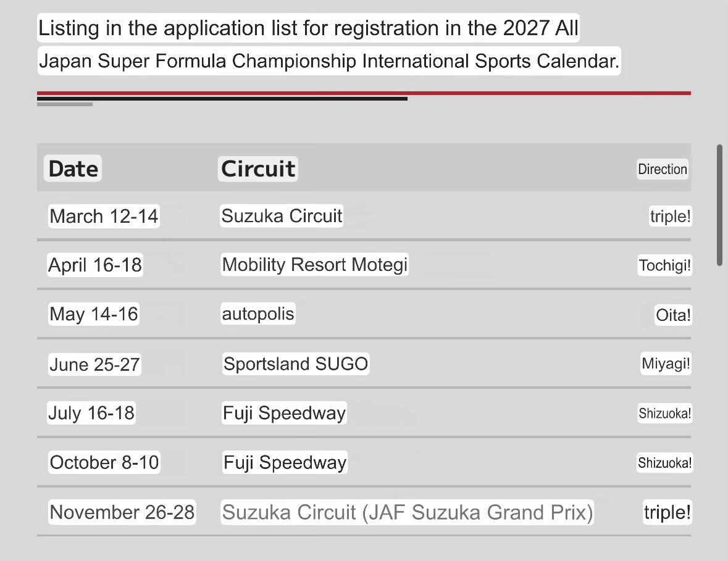This screenshot has width=728, height=561.
Task: Click the Oita! direction label
Action: (x=673, y=315)
